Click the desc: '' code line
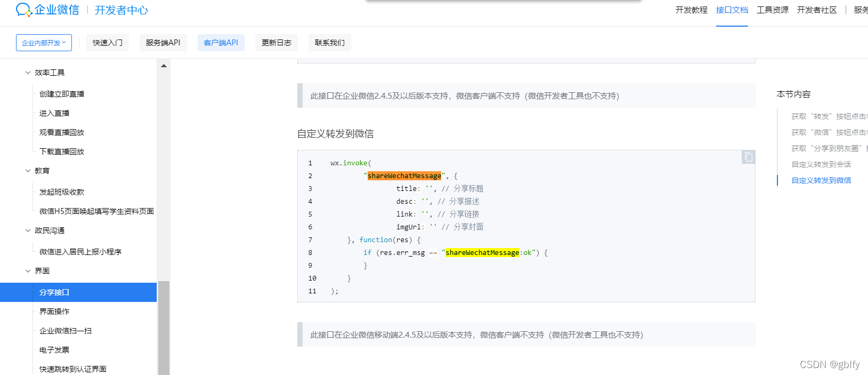Image resolution: width=868 pixels, height=375 pixels. tap(437, 202)
